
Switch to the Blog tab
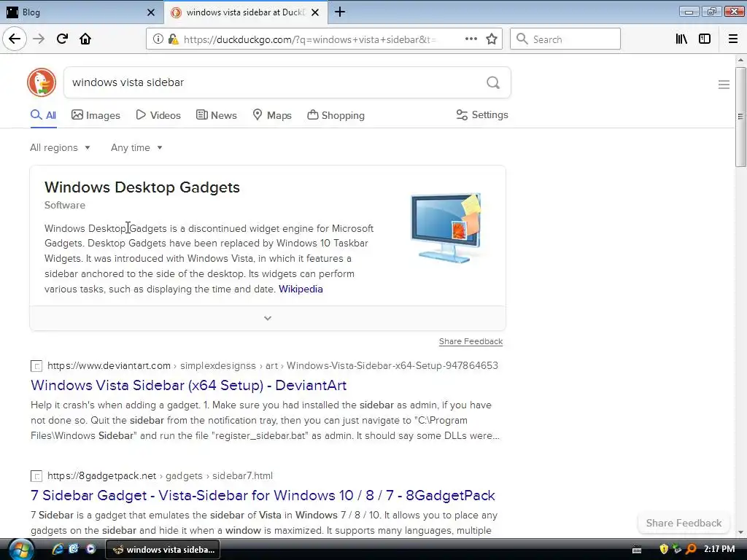[x=81, y=12]
